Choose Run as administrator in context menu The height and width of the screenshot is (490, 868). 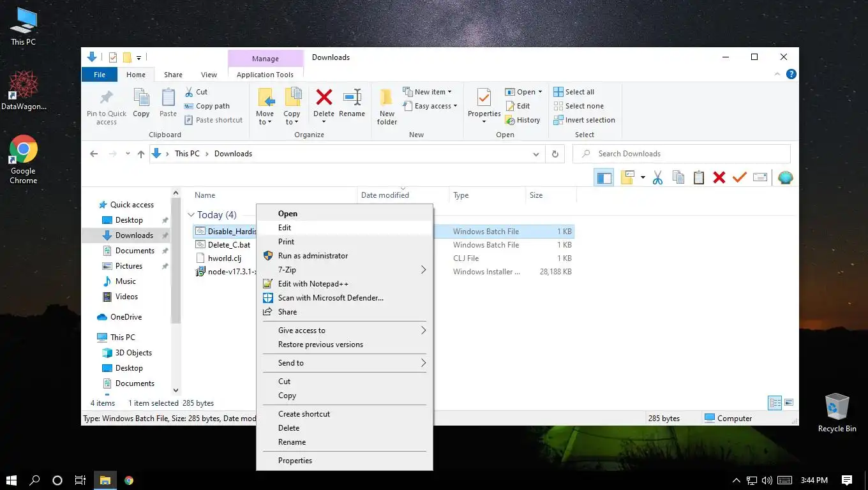345,256
